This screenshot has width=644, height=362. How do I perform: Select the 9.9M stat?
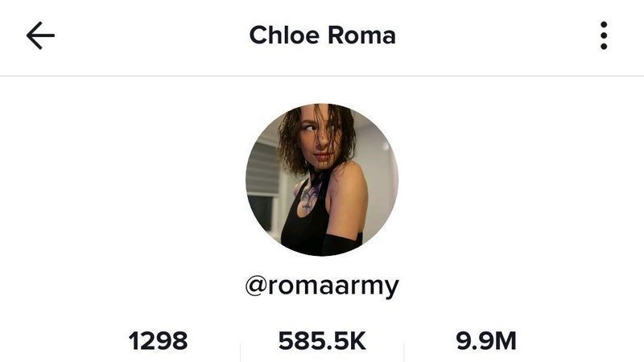click(x=486, y=340)
